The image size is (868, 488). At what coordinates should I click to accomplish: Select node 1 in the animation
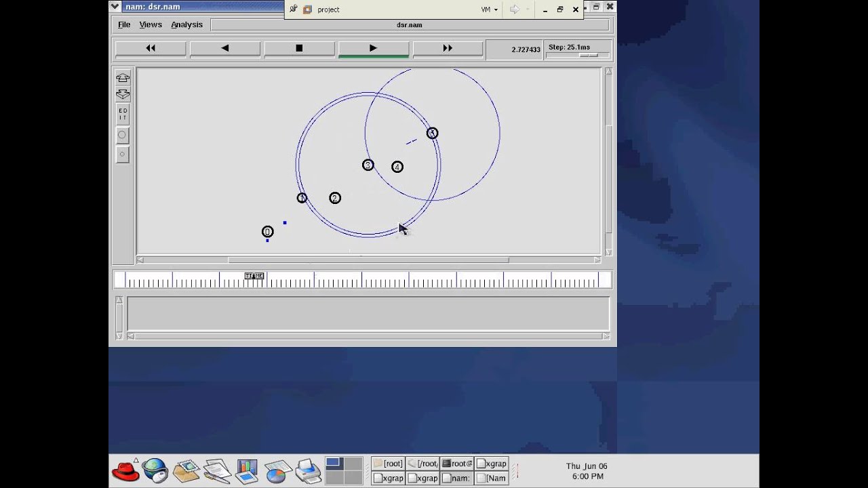[302, 198]
